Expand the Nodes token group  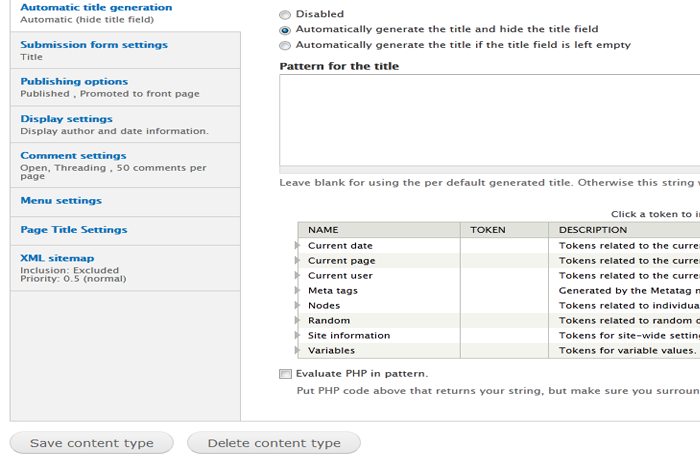pyautogui.click(x=297, y=305)
